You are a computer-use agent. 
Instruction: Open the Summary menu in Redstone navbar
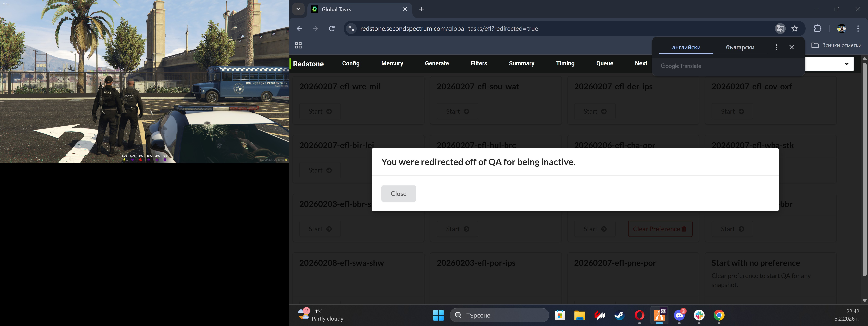[521, 63]
